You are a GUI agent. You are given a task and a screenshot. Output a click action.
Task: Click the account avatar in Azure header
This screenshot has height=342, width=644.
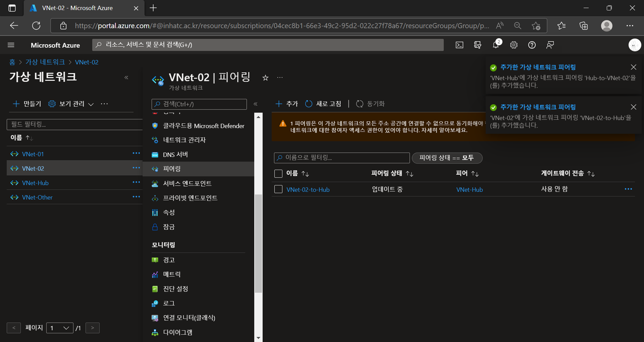[635, 45]
